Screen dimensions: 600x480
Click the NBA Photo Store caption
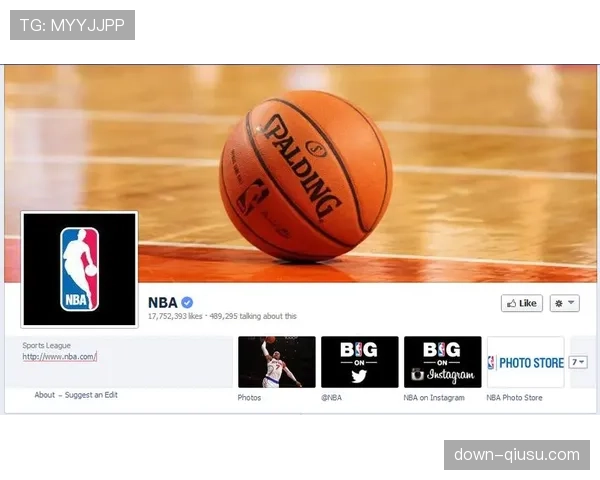coord(514,398)
